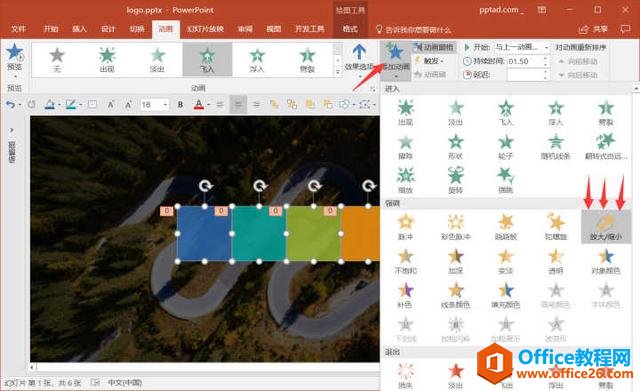
Task: Open the Start (开始) timing dropdown
Action: tap(522, 47)
